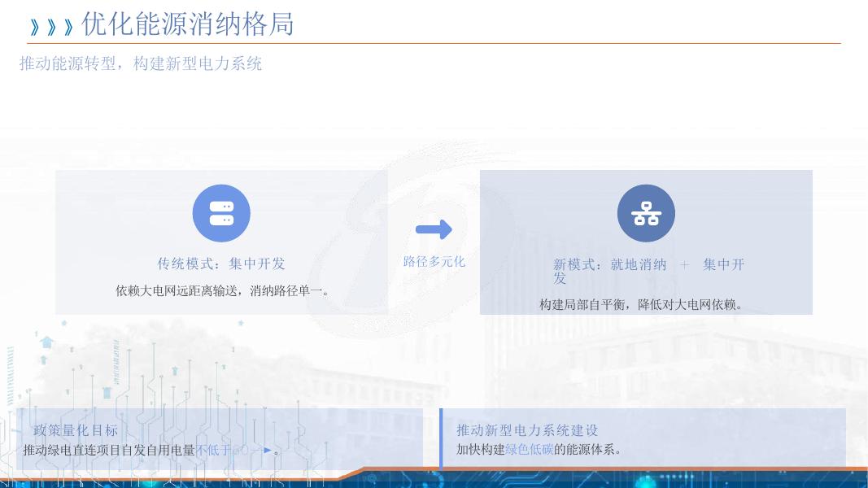Click the highlighted text 不低于

tap(216, 450)
